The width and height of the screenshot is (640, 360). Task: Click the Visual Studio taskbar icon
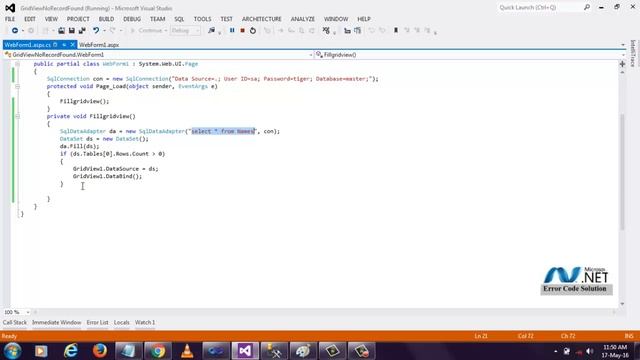pyautogui.click(x=245, y=351)
